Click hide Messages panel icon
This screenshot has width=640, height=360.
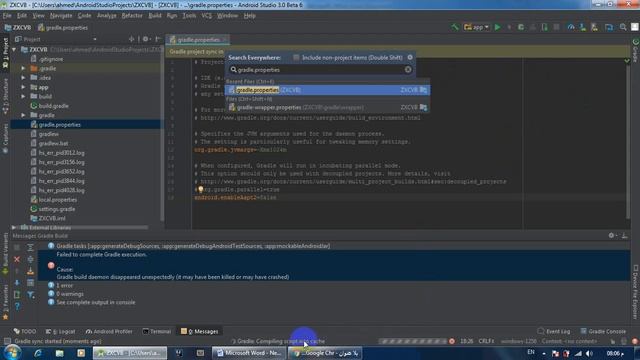(x=624, y=236)
